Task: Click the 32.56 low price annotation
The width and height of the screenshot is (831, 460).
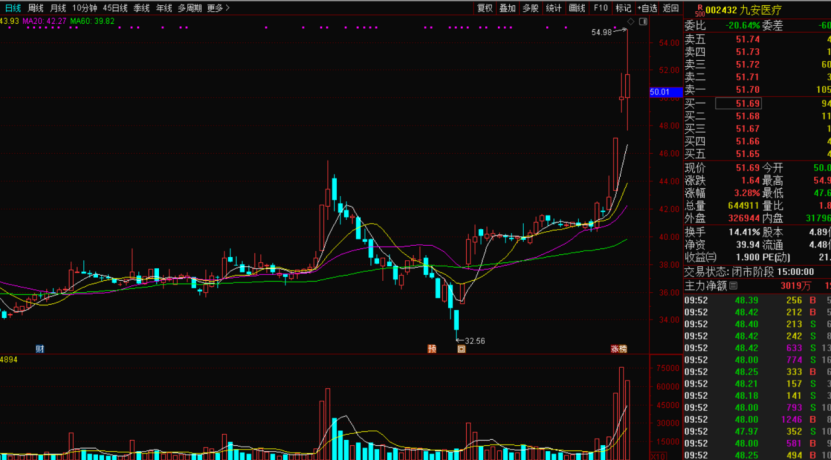Action: coord(474,341)
